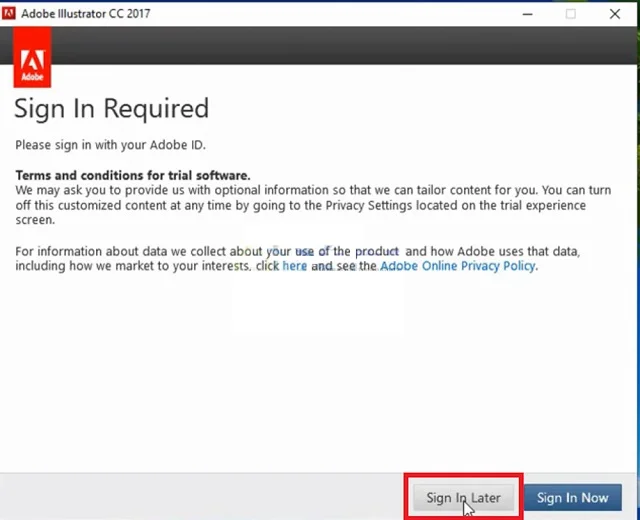Click the red Adobe logo badge
640x520 pixels.
coord(32,57)
